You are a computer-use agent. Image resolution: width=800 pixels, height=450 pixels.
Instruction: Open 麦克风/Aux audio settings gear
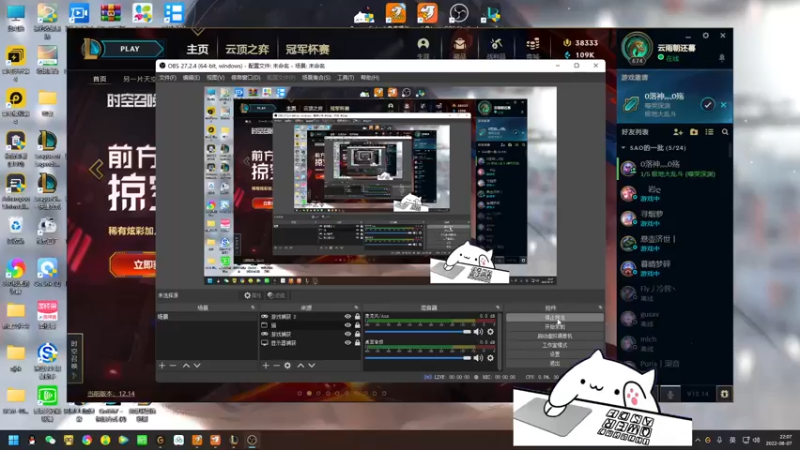[490, 332]
